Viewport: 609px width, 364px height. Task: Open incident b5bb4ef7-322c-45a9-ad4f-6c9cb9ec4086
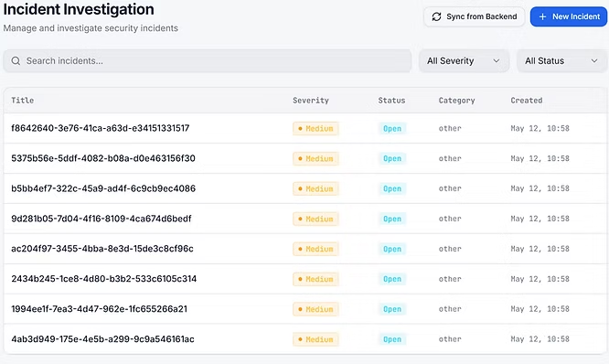coord(103,188)
